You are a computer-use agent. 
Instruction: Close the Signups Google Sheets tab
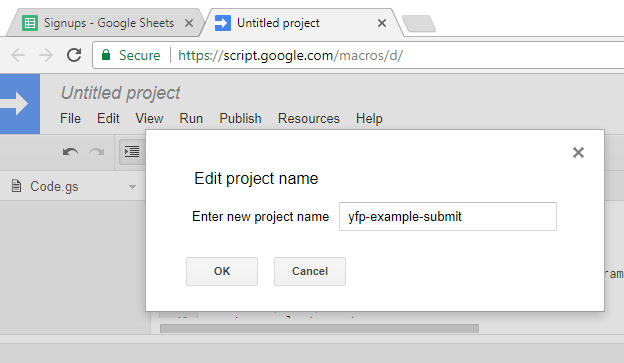click(x=189, y=23)
